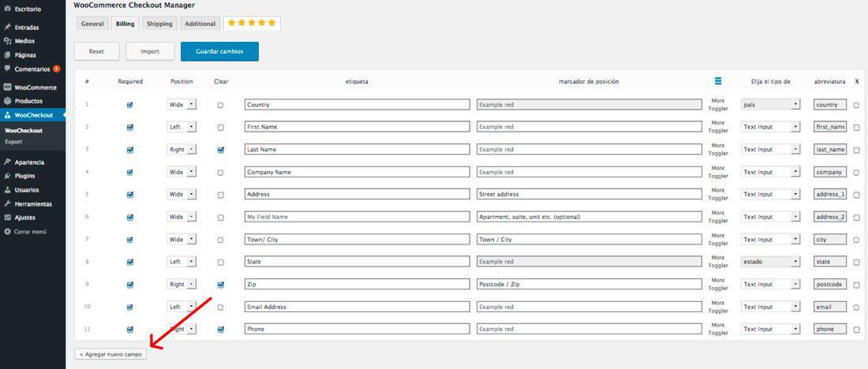Click the Reset button
This screenshot has height=369, width=868.
tap(96, 51)
